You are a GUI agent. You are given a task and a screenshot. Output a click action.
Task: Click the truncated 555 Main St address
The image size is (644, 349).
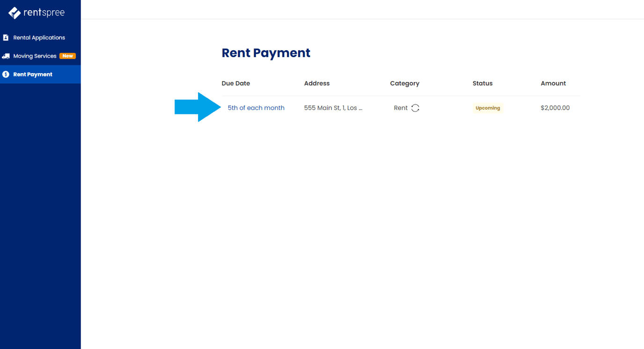point(333,108)
